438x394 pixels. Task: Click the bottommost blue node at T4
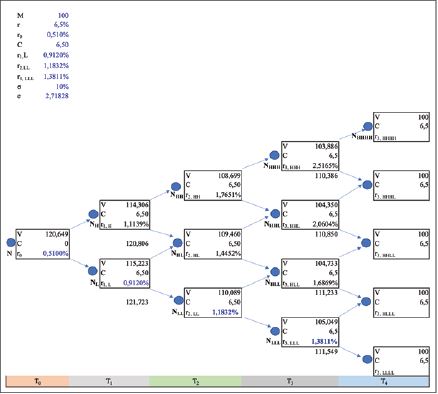(x=367, y=359)
